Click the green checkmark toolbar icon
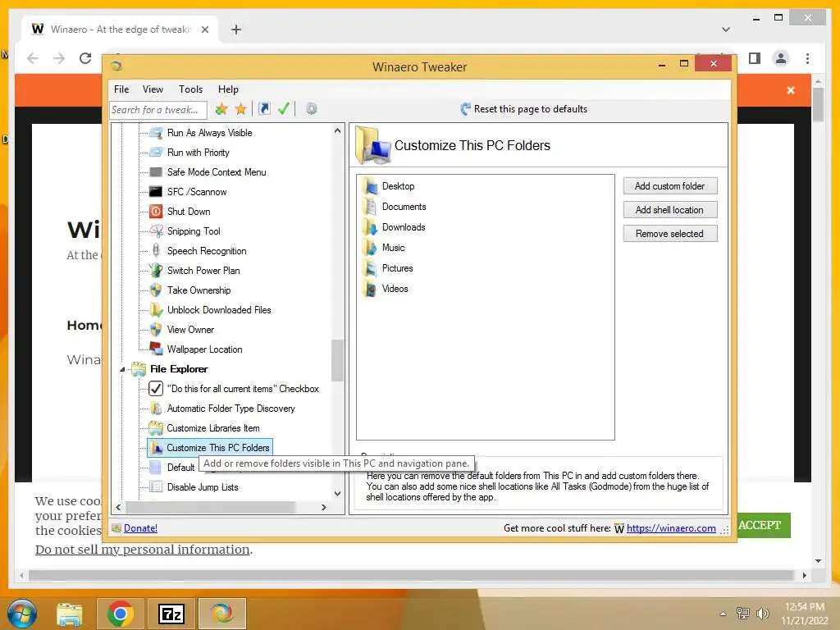This screenshot has width=840, height=630. [x=283, y=109]
